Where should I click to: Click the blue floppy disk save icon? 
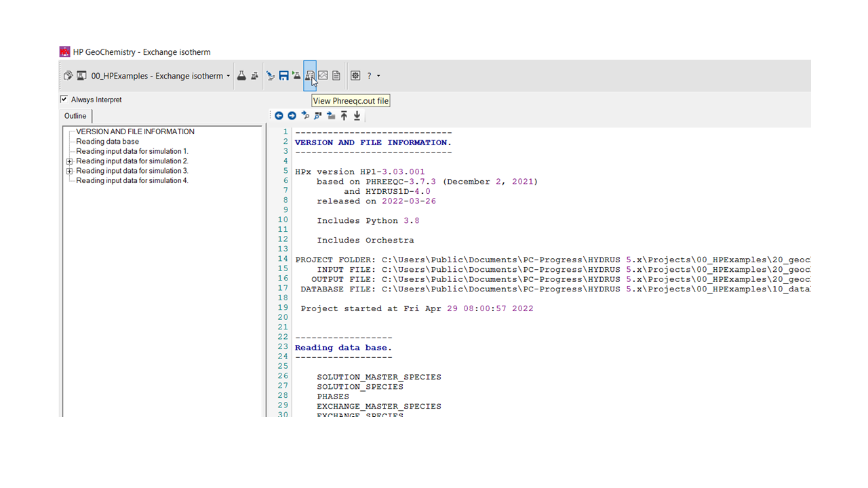pyautogui.click(x=284, y=76)
